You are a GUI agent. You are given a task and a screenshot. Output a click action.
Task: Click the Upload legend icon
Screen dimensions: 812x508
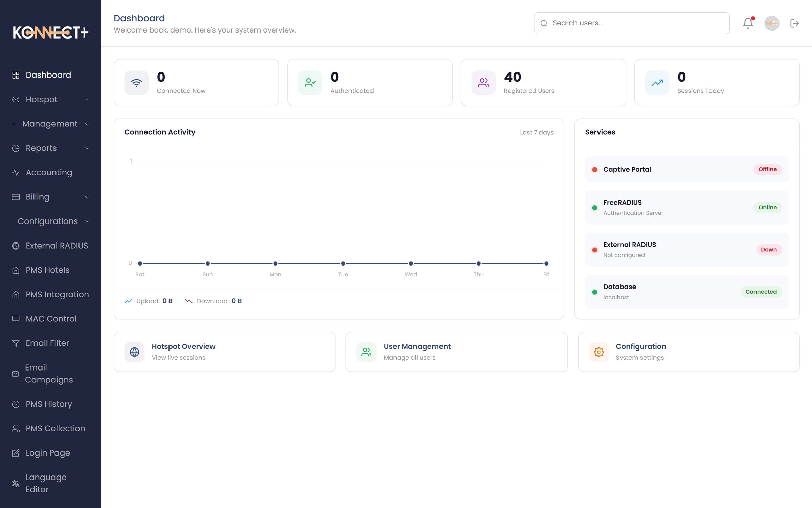(128, 301)
